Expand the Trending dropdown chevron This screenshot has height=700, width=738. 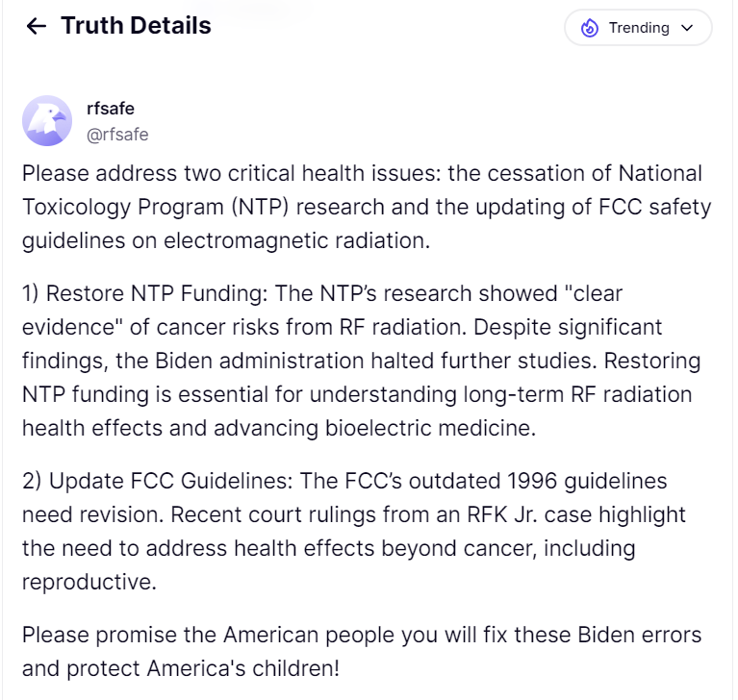[x=687, y=28]
